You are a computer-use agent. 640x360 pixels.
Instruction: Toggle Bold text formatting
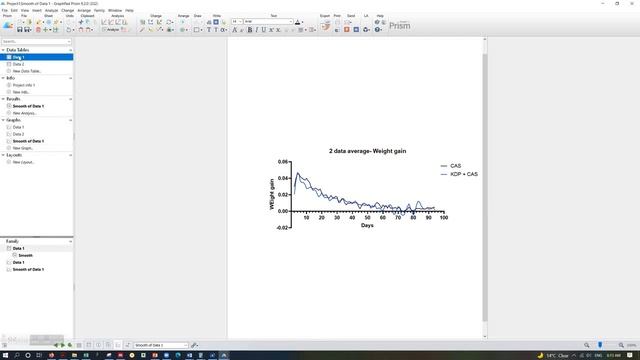pyautogui.click(x=250, y=30)
